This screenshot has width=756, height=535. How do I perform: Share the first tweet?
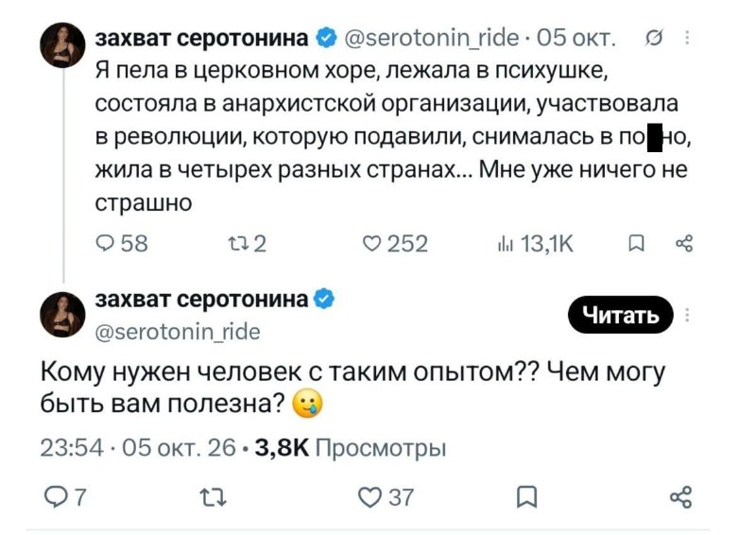[684, 244]
